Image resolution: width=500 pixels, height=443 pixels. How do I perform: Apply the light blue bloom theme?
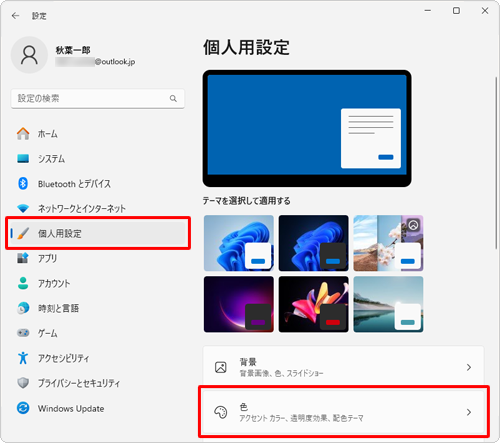coord(239,243)
